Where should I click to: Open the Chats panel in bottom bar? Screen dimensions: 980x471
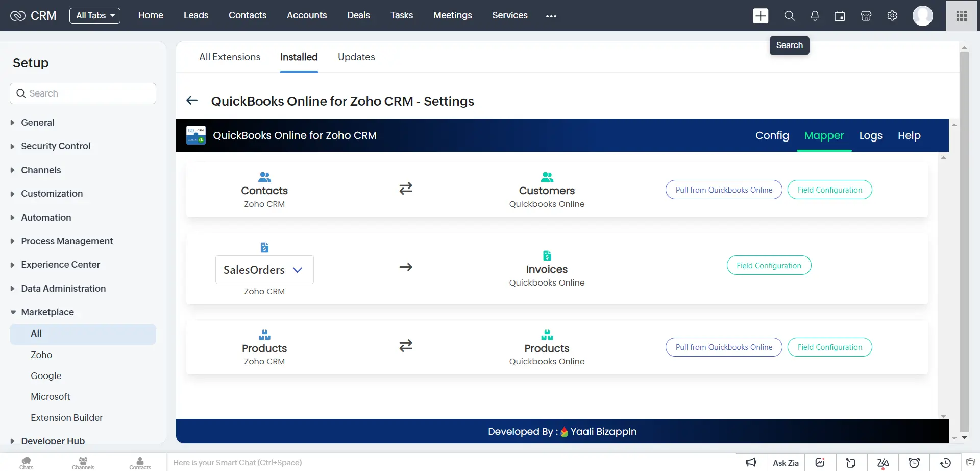[26, 462]
